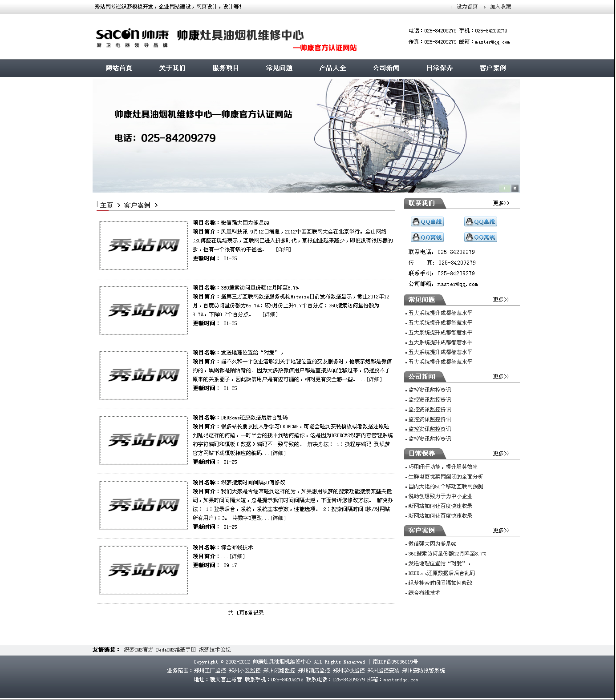Click 设为首页 link at top
This screenshot has width=616, height=700.
(x=466, y=7)
